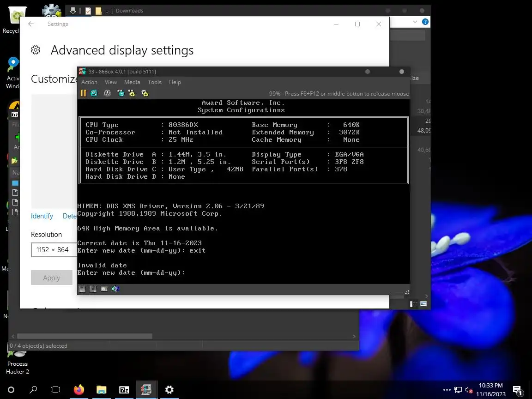The image size is (532, 399).
Task: Click the properties checkmark icon in Downloads title bar
Action: click(88, 11)
